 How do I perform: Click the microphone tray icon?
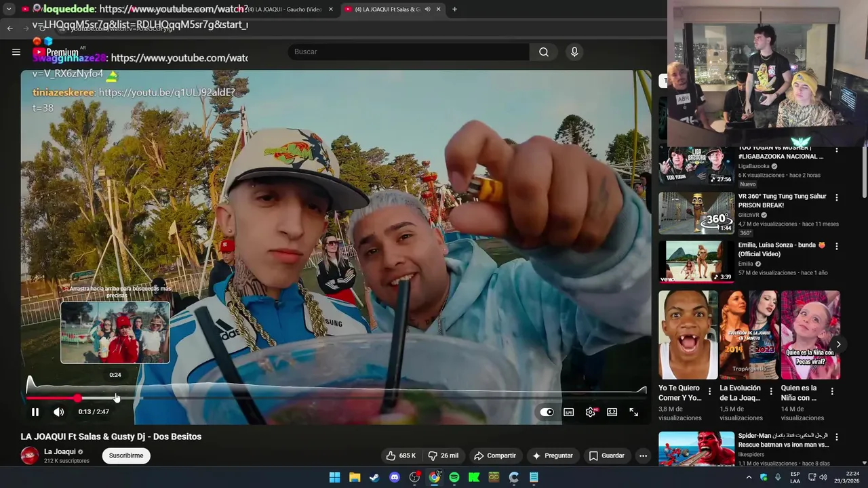pos(778,477)
